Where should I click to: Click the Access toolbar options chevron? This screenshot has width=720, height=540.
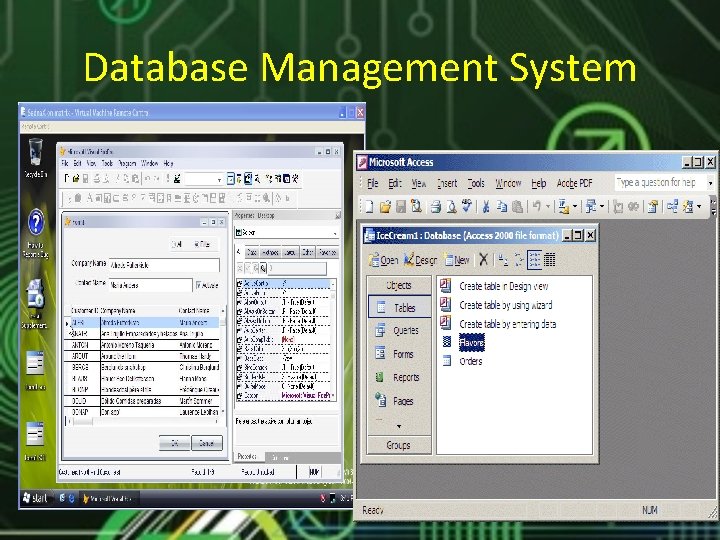tap(713, 207)
